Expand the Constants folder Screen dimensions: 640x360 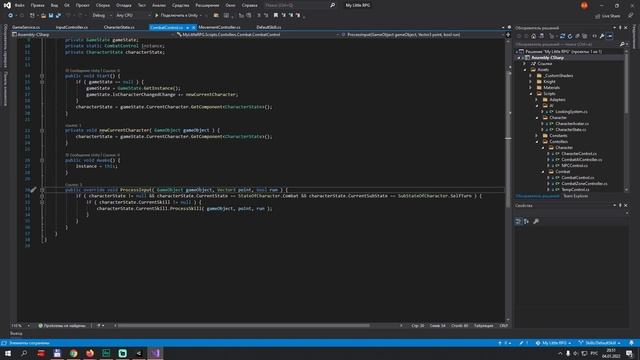[537, 136]
